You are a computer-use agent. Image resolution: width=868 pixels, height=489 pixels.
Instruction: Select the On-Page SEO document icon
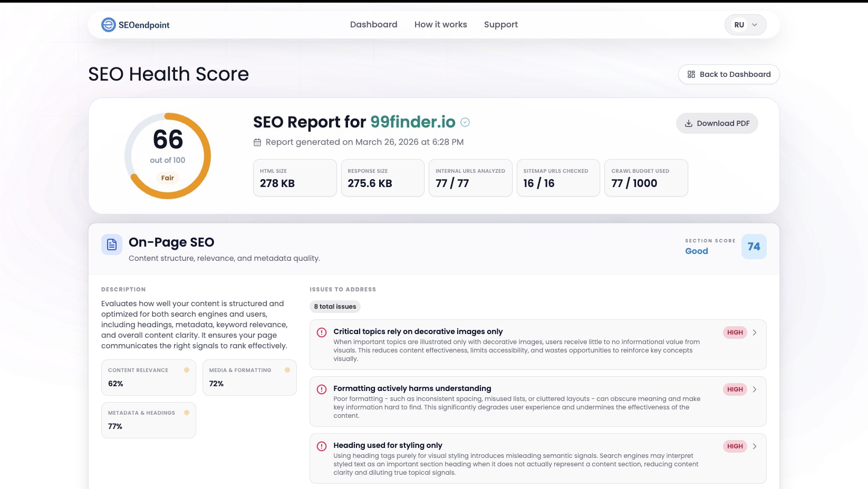(112, 244)
